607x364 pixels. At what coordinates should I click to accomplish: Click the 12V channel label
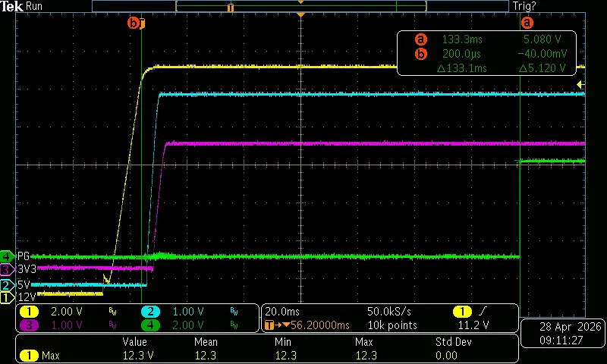coord(27,297)
